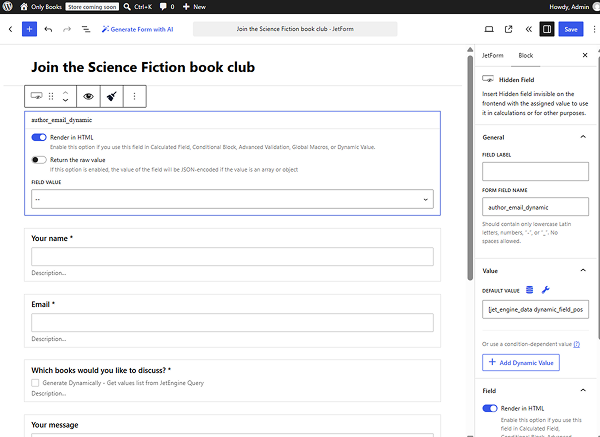600x437 pixels.
Task: Open the block toolbar three-dot options
Action: (x=134, y=96)
